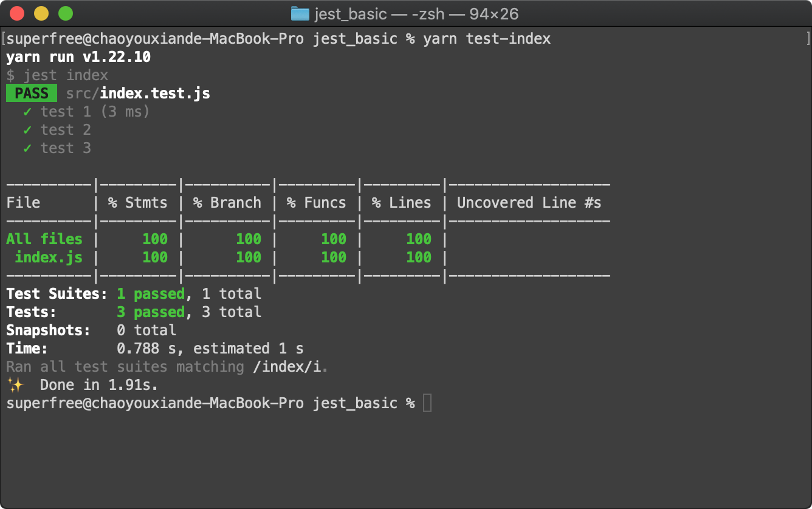Minimize the terminal with the yellow button
The image size is (812, 509).
41,13
